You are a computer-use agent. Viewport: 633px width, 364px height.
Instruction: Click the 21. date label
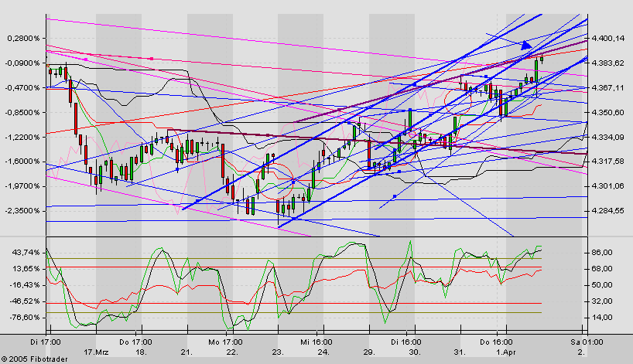(186, 352)
